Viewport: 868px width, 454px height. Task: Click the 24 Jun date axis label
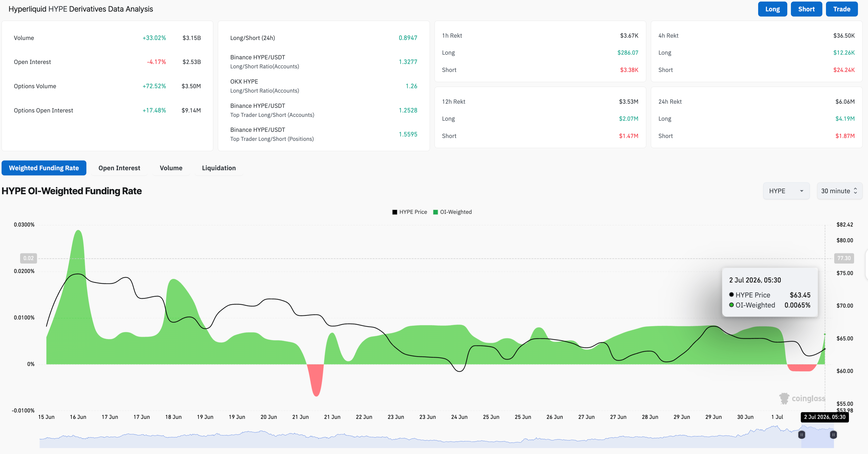point(459,417)
